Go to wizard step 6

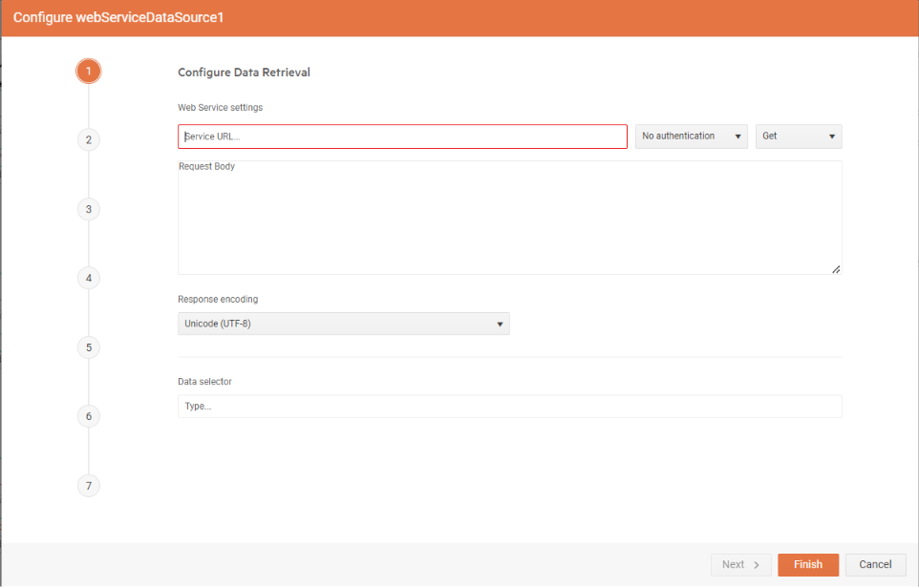coord(88,416)
